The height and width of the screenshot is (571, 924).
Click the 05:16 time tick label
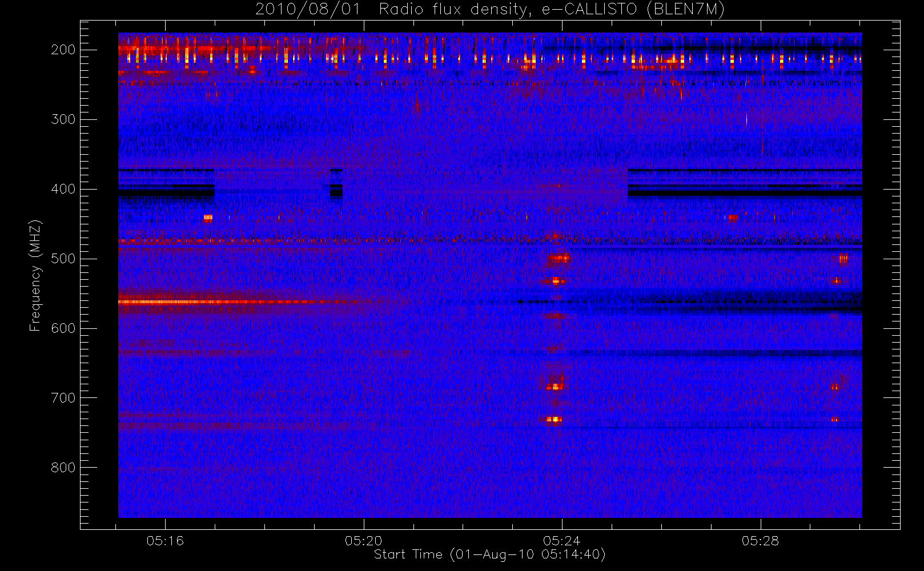(165, 541)
